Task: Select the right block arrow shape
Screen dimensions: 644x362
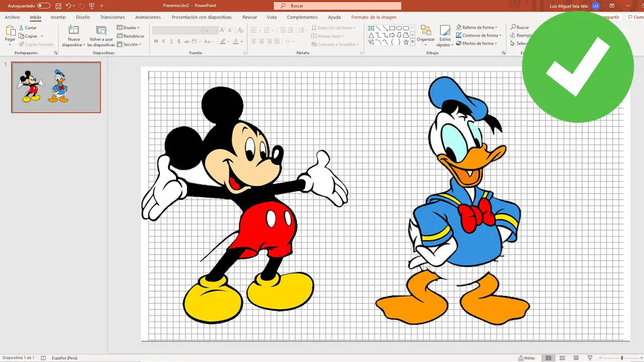Action: pos(392,35)
